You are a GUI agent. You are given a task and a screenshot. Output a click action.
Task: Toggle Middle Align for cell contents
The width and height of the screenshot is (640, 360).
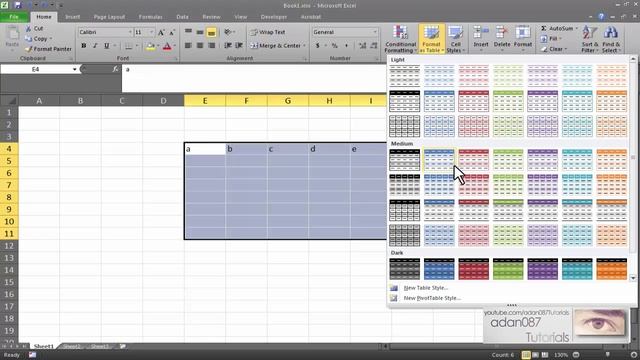click(200, 32)
